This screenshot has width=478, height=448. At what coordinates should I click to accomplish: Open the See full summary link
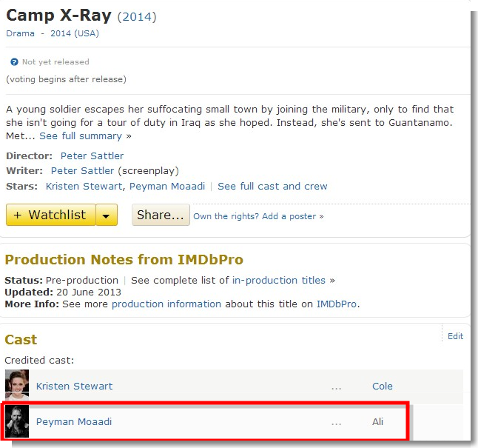click(81, 136)
